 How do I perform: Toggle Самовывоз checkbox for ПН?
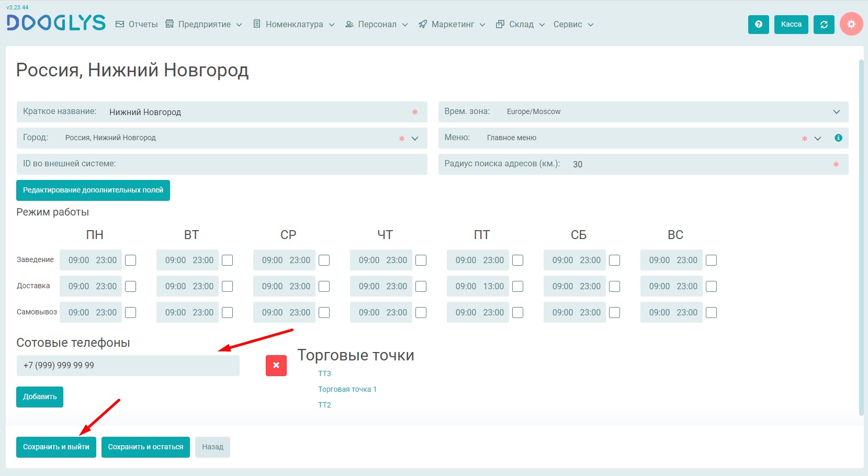(131, 312)
